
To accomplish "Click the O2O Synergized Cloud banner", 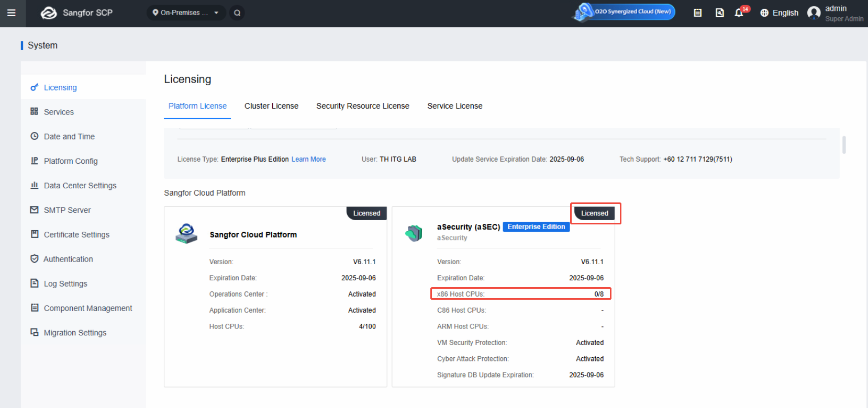I will (x=624, y=12).
